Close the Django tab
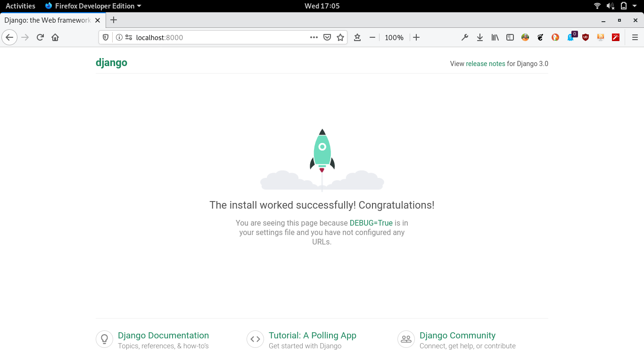 [x=98, y=20]
